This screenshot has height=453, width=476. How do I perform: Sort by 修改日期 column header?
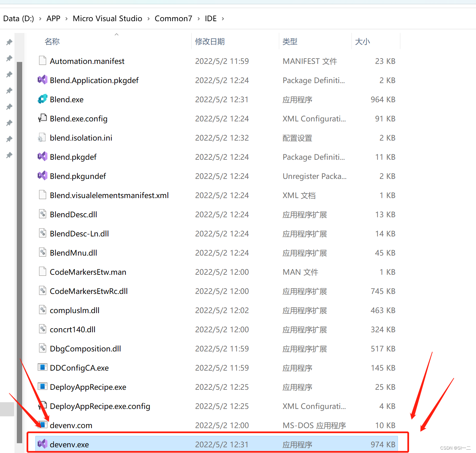(x=210, y=41)
